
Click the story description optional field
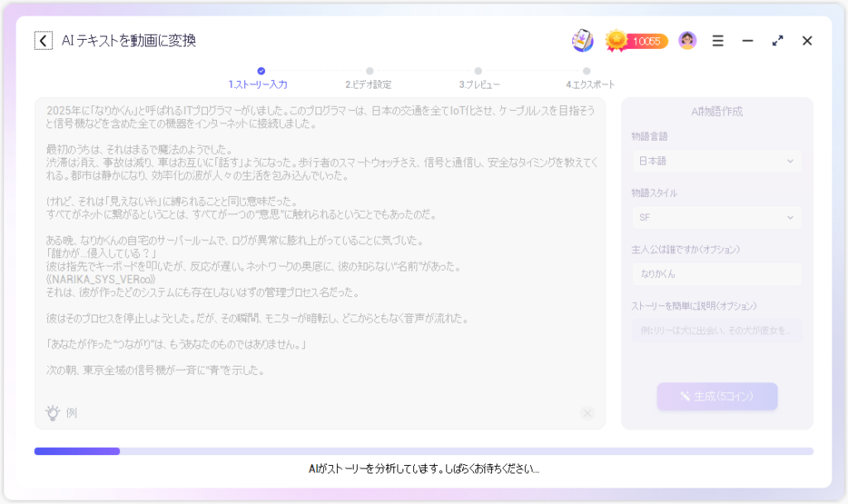coord(716,330)
